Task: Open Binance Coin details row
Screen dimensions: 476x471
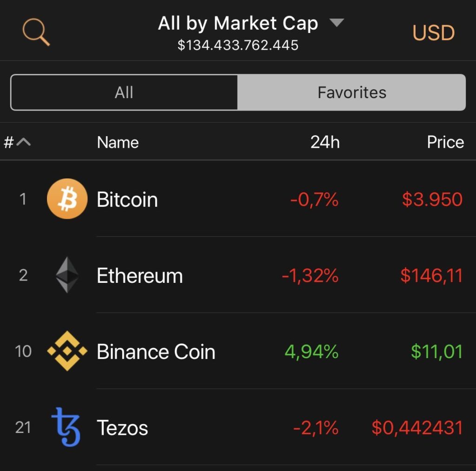Action: click(x=156, y=352)
